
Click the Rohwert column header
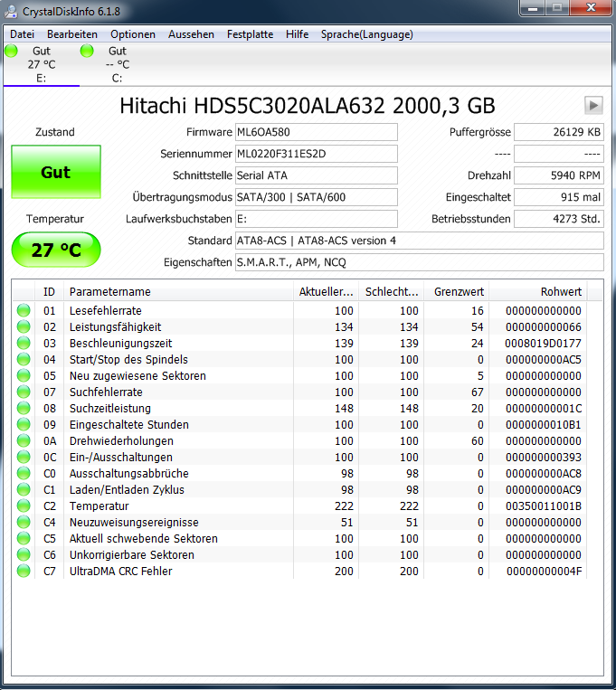538,292
